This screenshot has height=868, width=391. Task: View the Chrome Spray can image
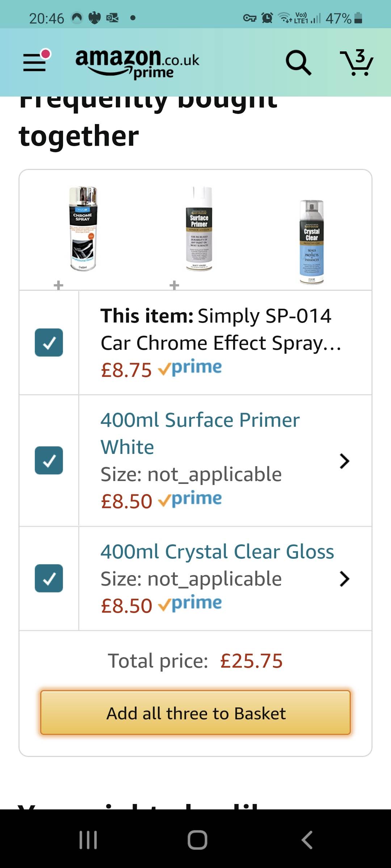(x=83, y=229)
